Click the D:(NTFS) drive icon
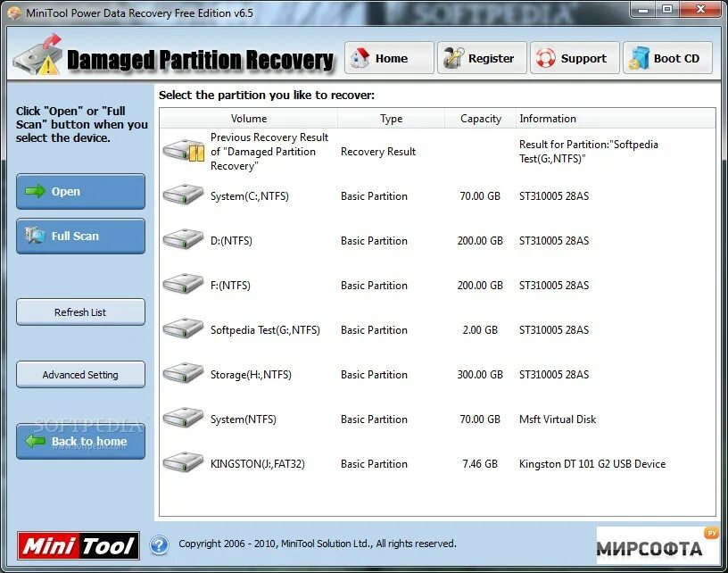This screenshot has width=728, height=573. pyautogui.click(x=183, y=239)
